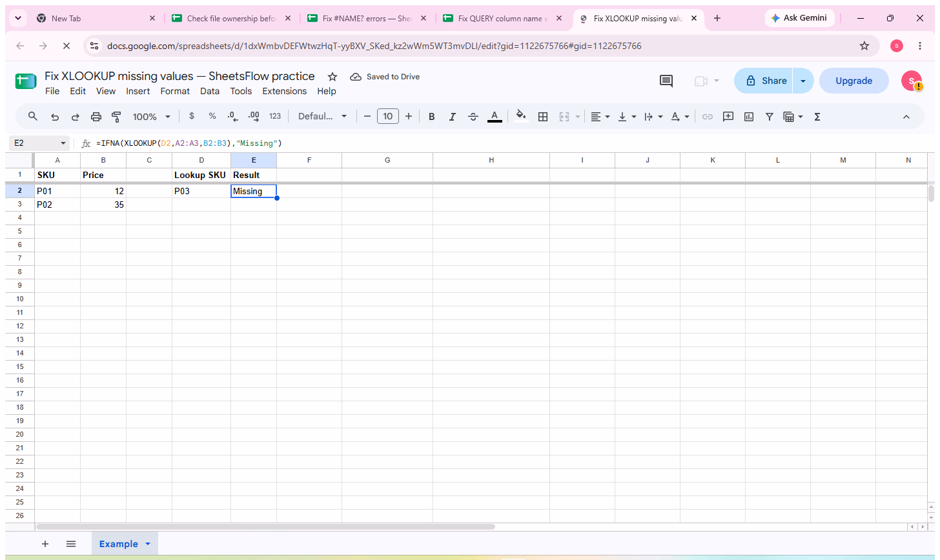Image resolution: width=940 pixels, height=560 pixels.
Task: Open the Extensions menu
Action: (x=285, y=91)
